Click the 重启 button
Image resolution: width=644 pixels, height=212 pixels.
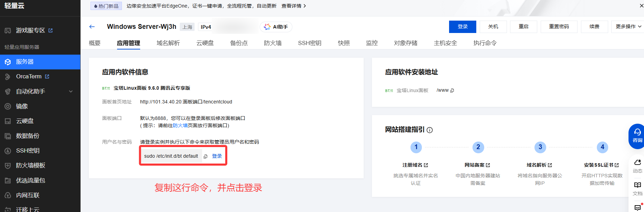point(523,26)
